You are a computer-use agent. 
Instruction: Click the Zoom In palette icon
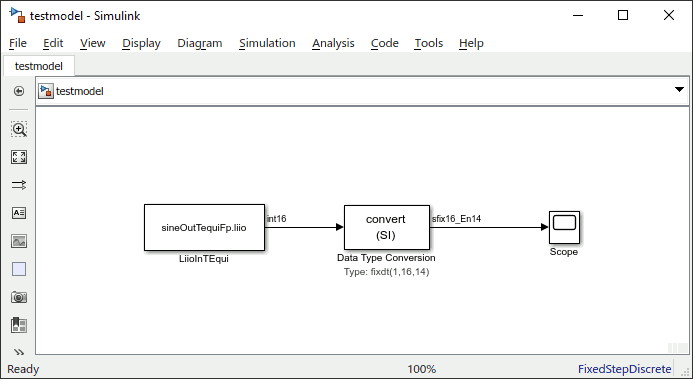tap(19, 129)
